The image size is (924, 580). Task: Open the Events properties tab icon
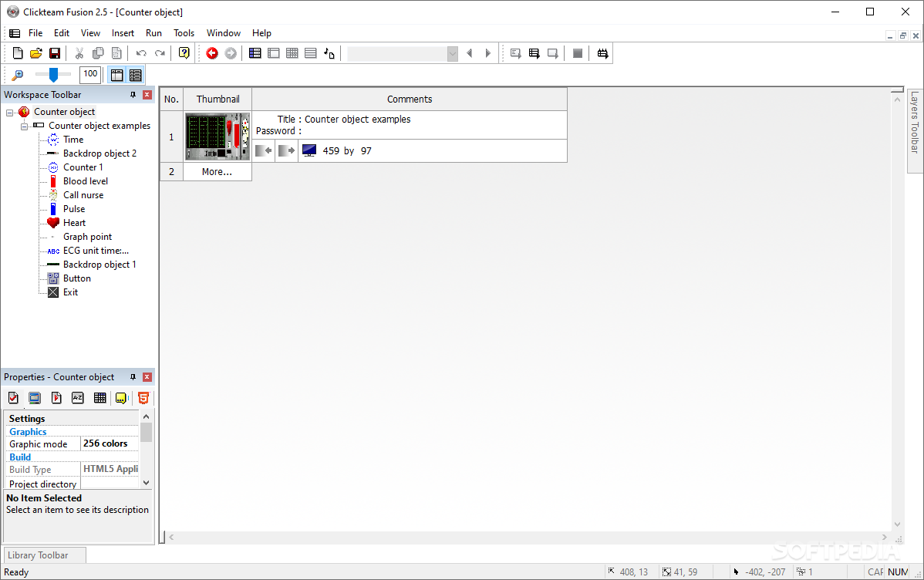pyautogui.click(x=99, y=398)
